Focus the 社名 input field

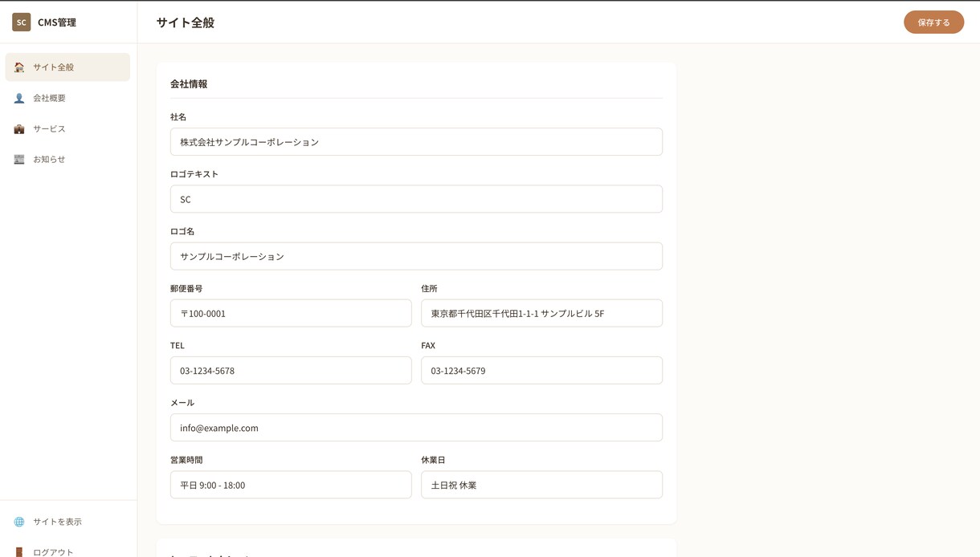(416, 142)
